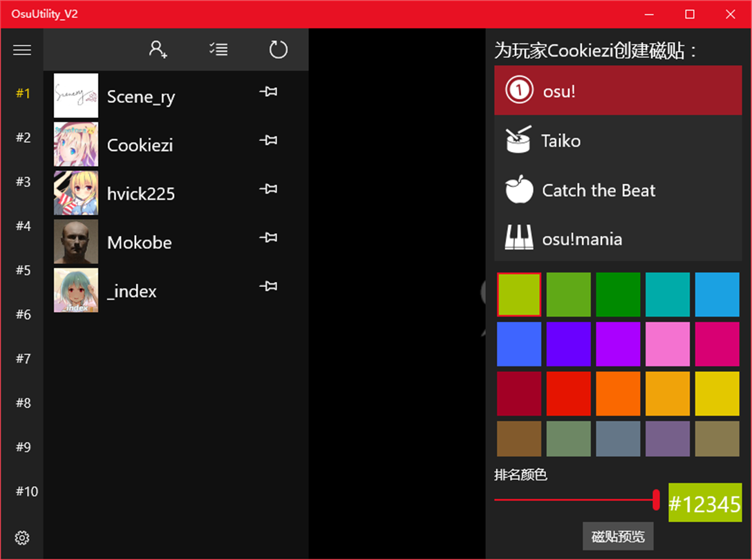Click the #12345 rank preview tile
Image resolution: width=752 pixels, height=560 pixels.
tap(705, 503)
